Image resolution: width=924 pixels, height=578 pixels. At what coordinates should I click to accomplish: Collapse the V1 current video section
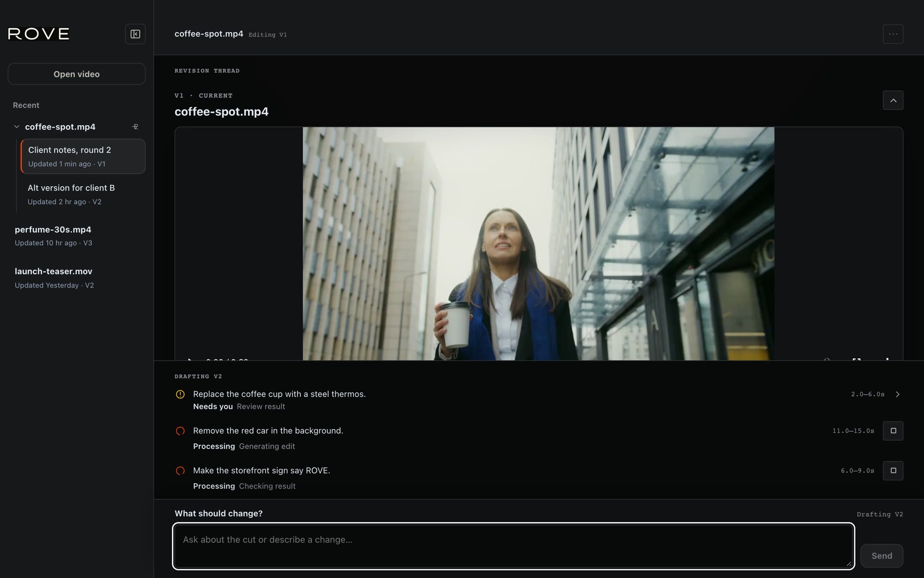[x=893, y=100]
